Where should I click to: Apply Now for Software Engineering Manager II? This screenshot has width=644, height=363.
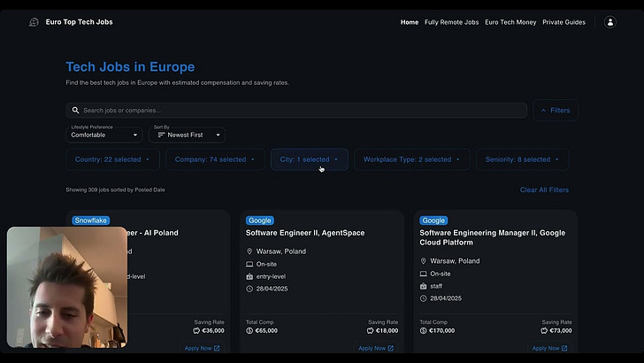coord(549,348)
